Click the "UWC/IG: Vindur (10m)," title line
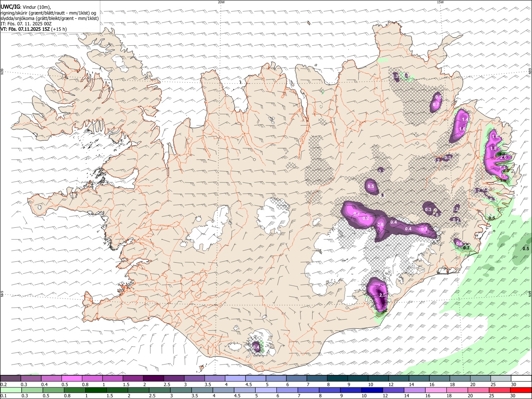 (26, 7)
